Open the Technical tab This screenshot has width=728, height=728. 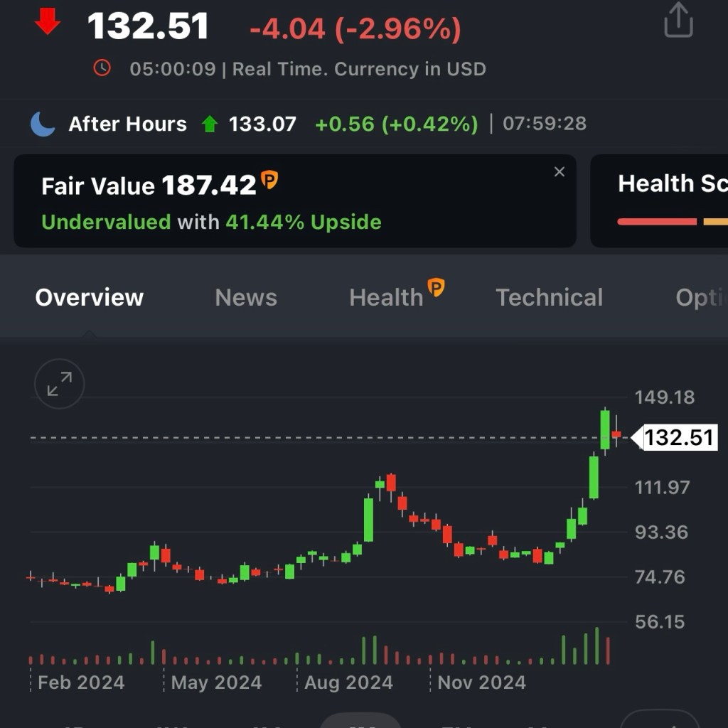pos(549,297)
